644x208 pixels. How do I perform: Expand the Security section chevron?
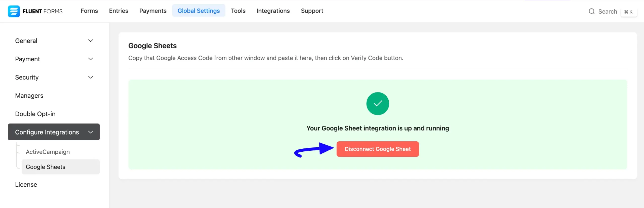click(x=91, y=77)
